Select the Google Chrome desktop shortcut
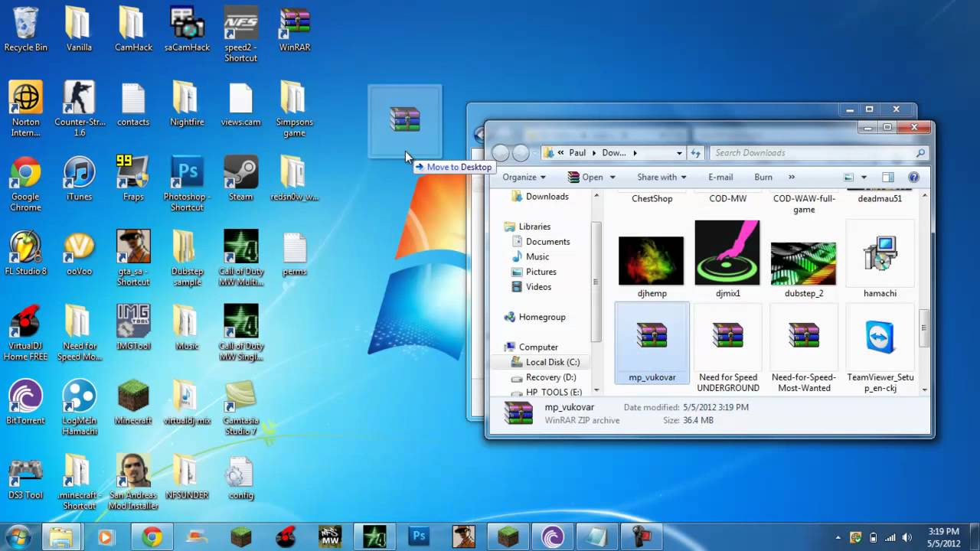Screen dimensions: 980x551 [25, 184]
